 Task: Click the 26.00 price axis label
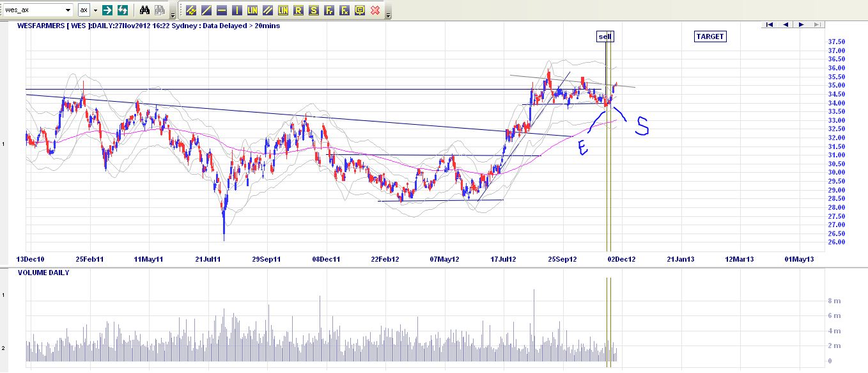837,242
